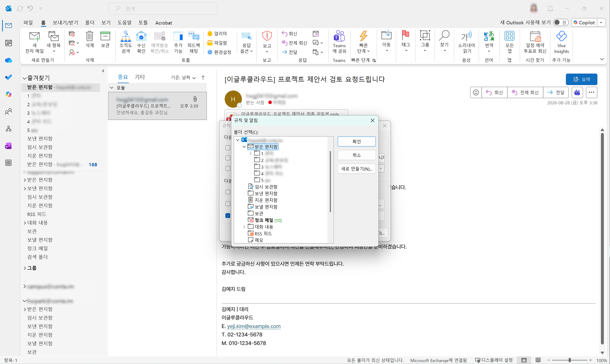Expand folder 1 in the folder picker
The height and width of the screenshot is (364, 610).
pos(250,154)
